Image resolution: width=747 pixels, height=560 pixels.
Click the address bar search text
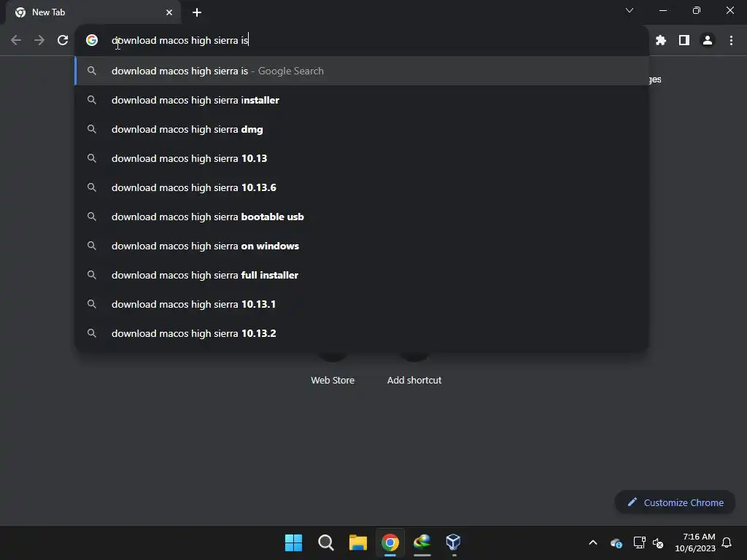[x=180, y=41]
